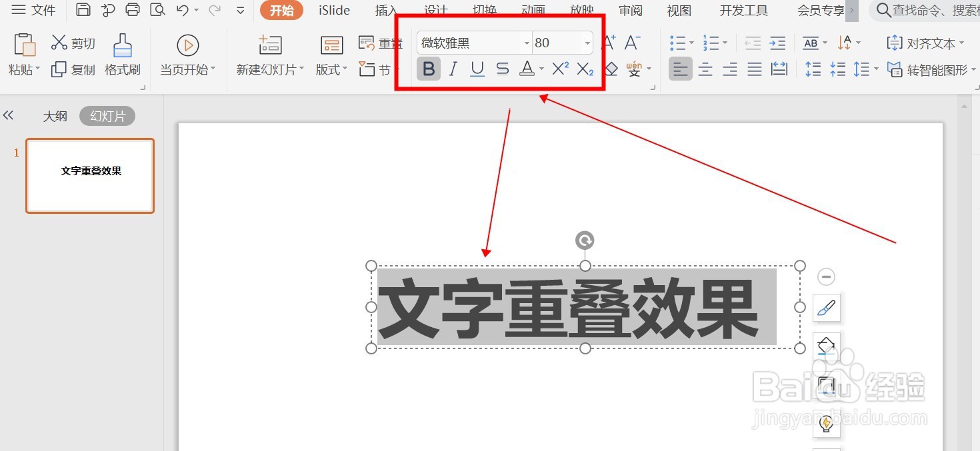The height and width of the screenshot is (451, 980).
Task: Apply distributed alignment
Action: [779, 69]
